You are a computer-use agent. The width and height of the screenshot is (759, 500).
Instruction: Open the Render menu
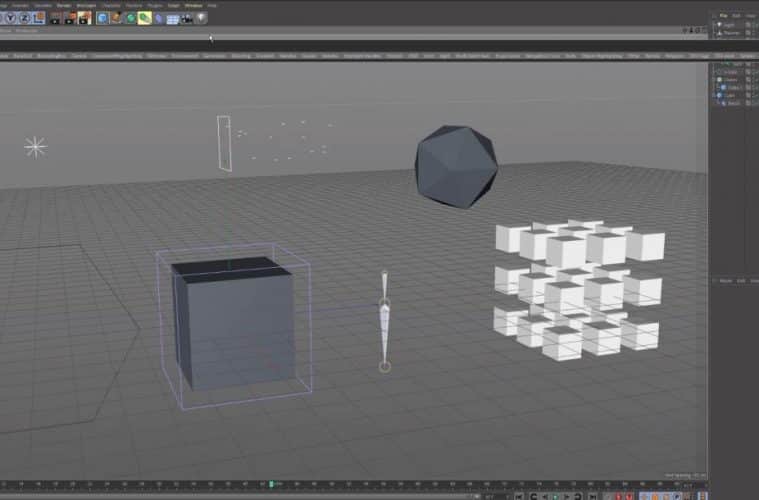[x=64, y=5]
